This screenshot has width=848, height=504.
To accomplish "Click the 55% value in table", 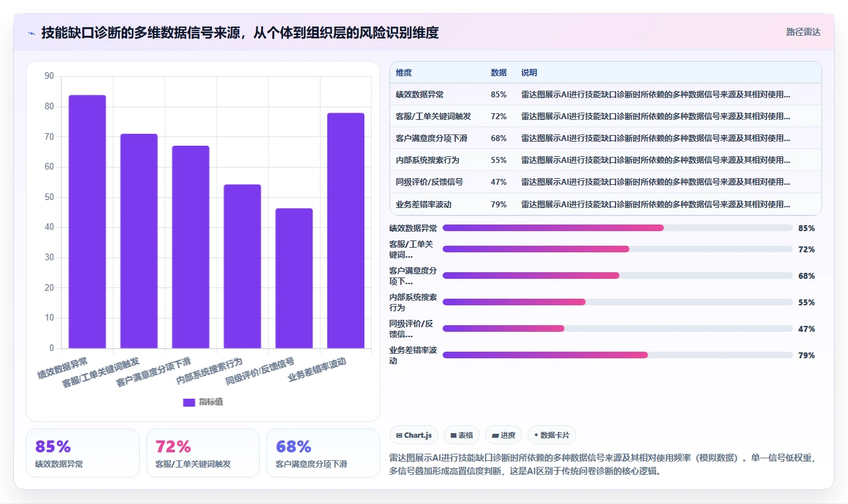I will coord(499,160).
